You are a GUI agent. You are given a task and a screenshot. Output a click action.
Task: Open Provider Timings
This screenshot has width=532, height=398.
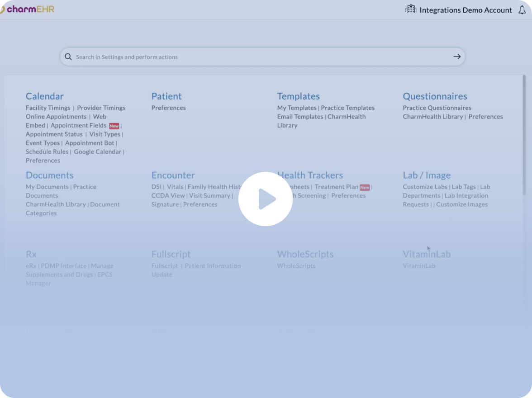coord(101,108)
